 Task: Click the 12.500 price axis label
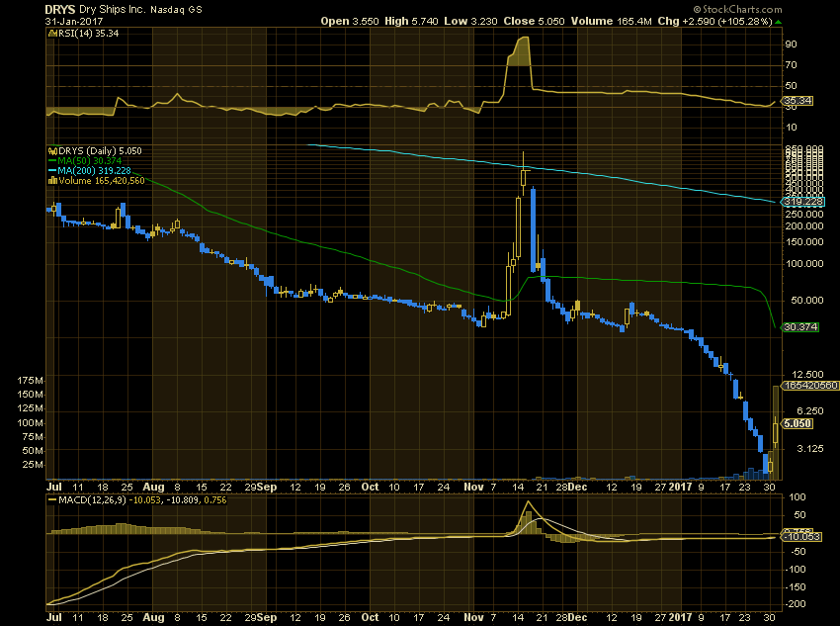[806, 375]
